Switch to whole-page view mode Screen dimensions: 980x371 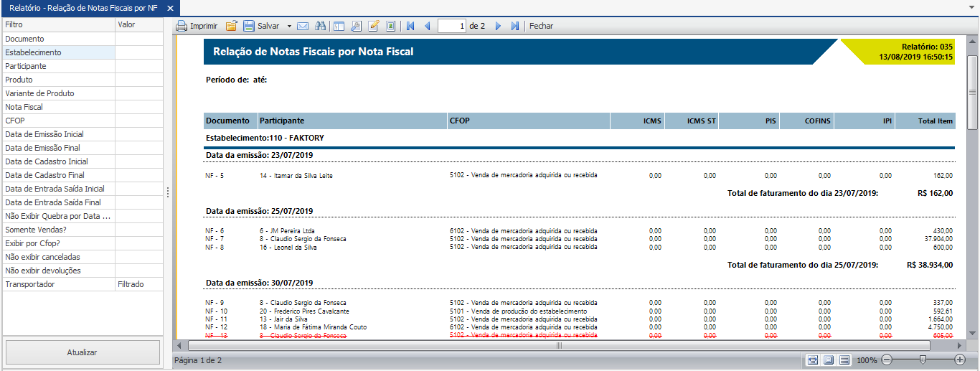[829, 360]
